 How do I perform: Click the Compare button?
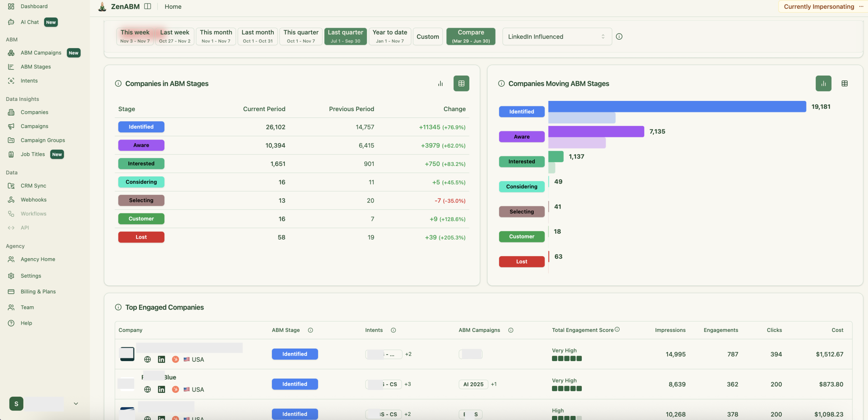pyautogui.click(x=470, y=36)
